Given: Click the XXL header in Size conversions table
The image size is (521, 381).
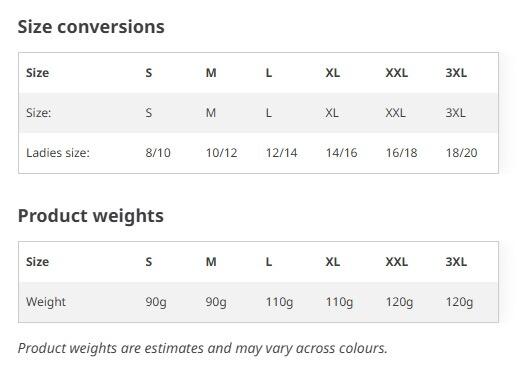Looking at the screenshot, I should click(x=397, y=73).
